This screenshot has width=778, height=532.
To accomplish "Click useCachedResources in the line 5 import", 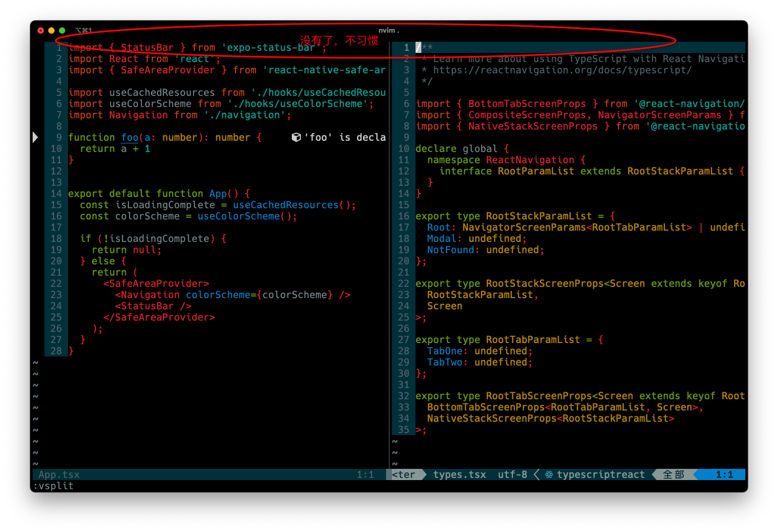I will pyautogui.click(x=162, y=93).
